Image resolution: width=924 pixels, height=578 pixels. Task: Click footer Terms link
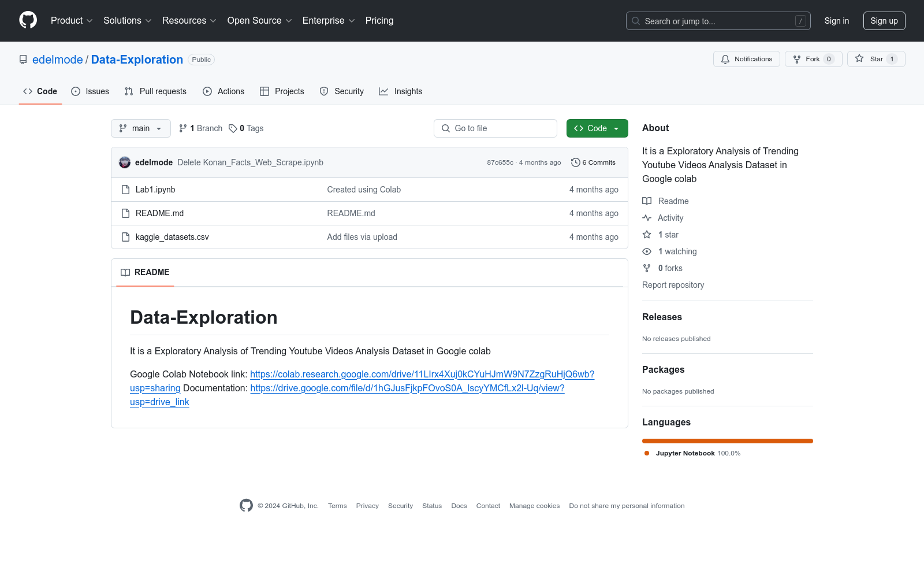tap(337, 506)
